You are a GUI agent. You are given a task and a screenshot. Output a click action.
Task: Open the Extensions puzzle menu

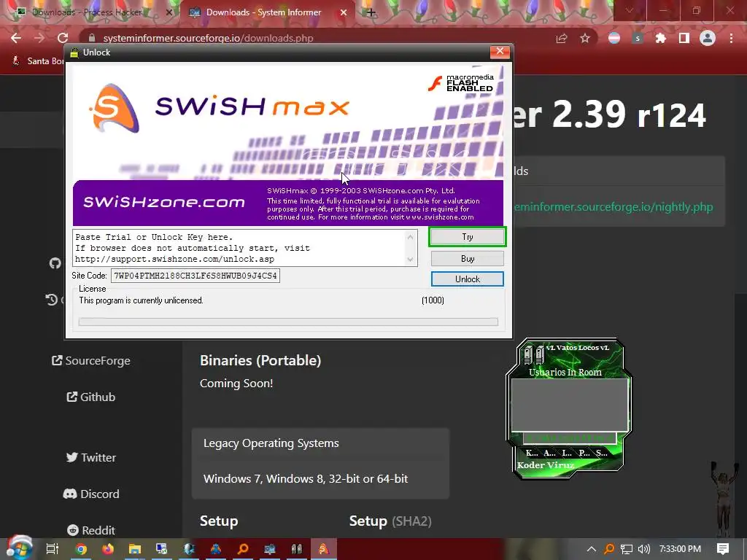[661, 38]
